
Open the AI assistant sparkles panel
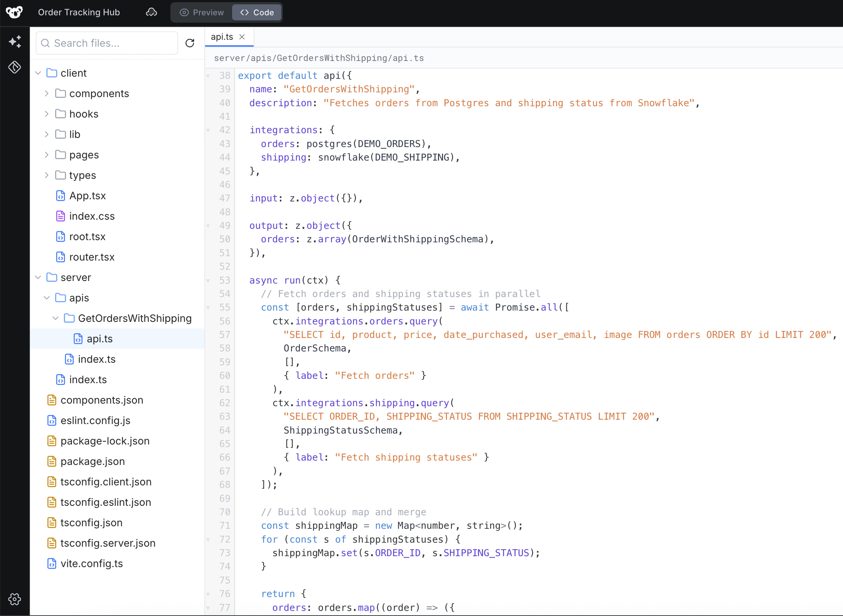point(15,41)
